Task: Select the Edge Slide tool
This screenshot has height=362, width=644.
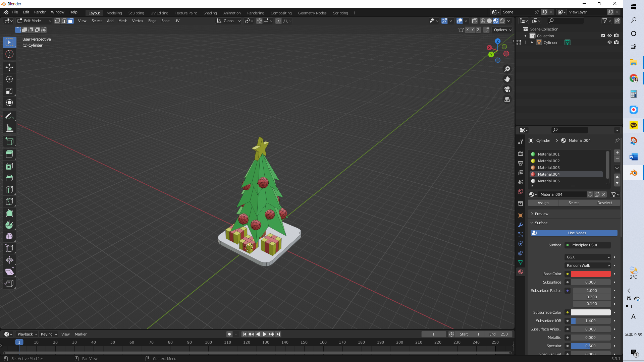Action: coord(9,248)
